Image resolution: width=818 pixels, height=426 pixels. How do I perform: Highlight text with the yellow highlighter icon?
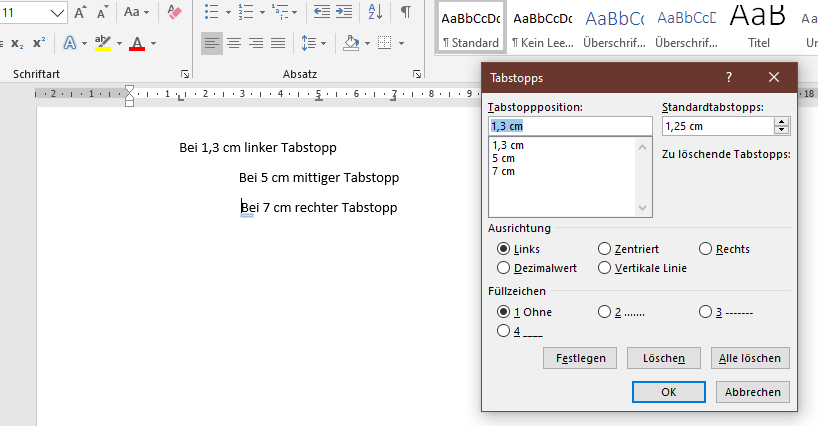(103, 43)
